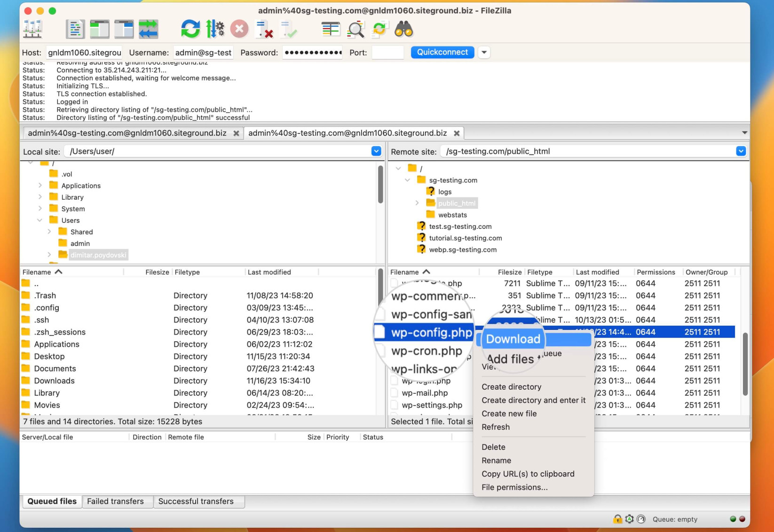774x532 pixels.
Task: Toggle the message log display icon
Action: point(75,29)
